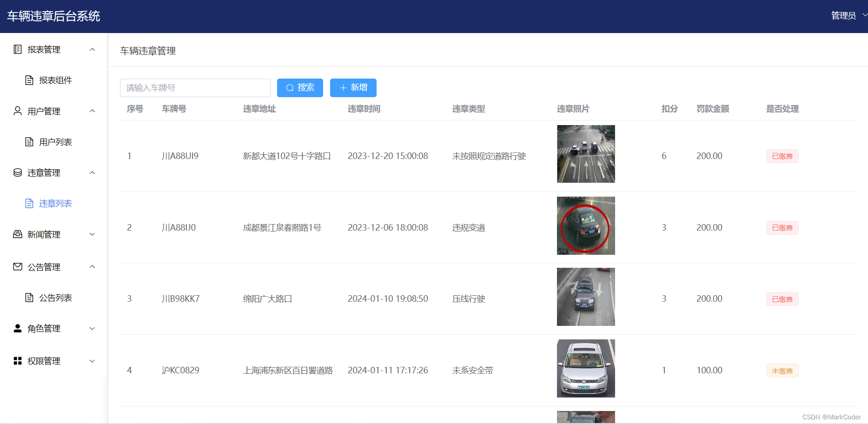Expand the 角色管理 menu chevron
Viewport: 868px width, 424px height.
[x=92, y=328]
